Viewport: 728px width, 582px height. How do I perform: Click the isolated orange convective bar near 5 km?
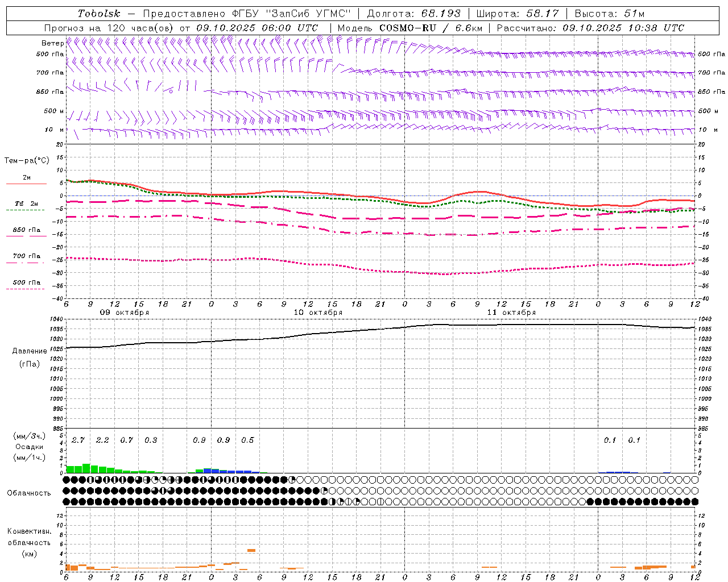[251, 550]
